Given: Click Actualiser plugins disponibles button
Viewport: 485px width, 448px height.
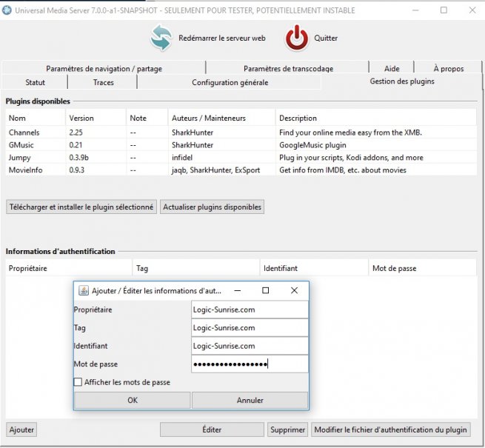Looking at the screenshot, I should tap(212, 207).
